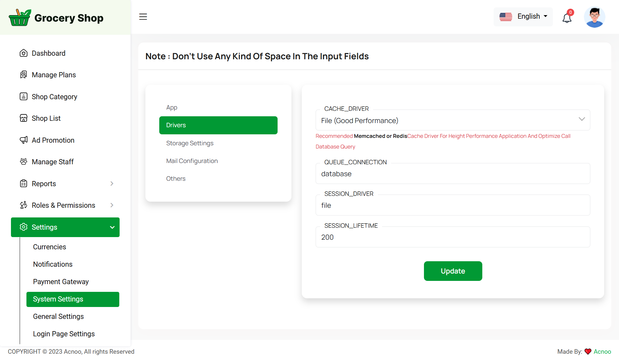Click the Shop List store icon
Viewport: 619px width, 364px height.
point(24,118)
